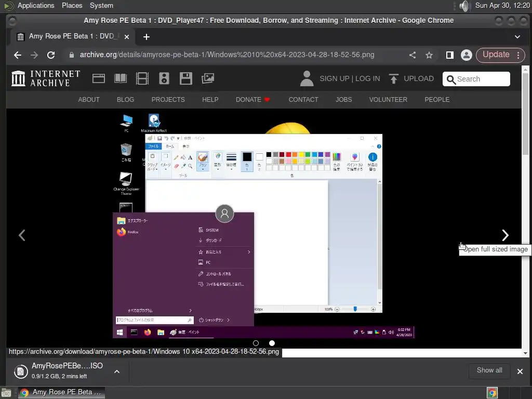Viewport: 532px width, 399px height.
Task: Open the VOLUNTEER link
Action: 388,100
